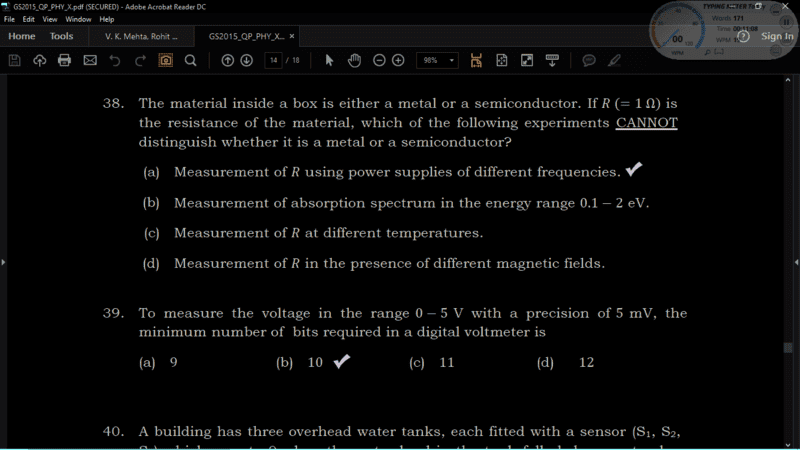Open the Help menu

click(107, 19)
